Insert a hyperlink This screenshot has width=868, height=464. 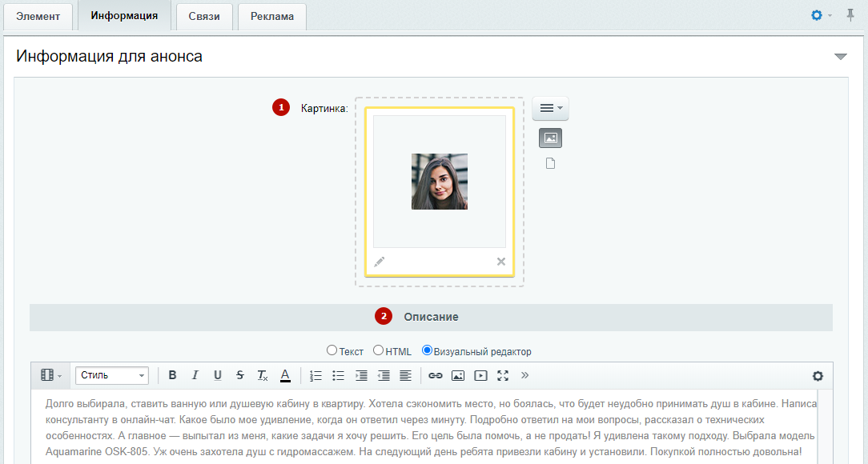click(x=436, y=375)
